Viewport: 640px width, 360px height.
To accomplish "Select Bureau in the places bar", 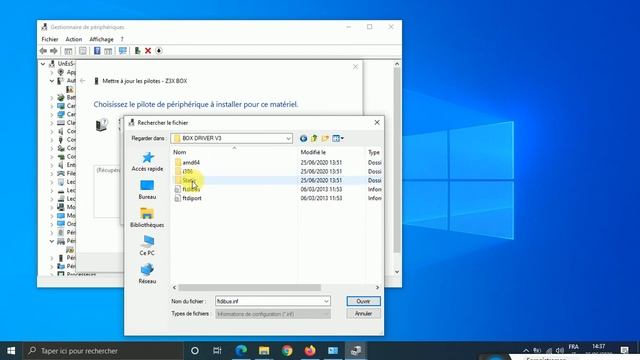I will point(147,190).
